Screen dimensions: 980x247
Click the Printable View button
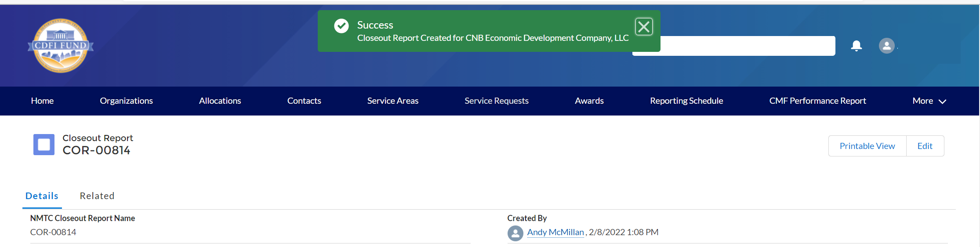click(867, 146)
